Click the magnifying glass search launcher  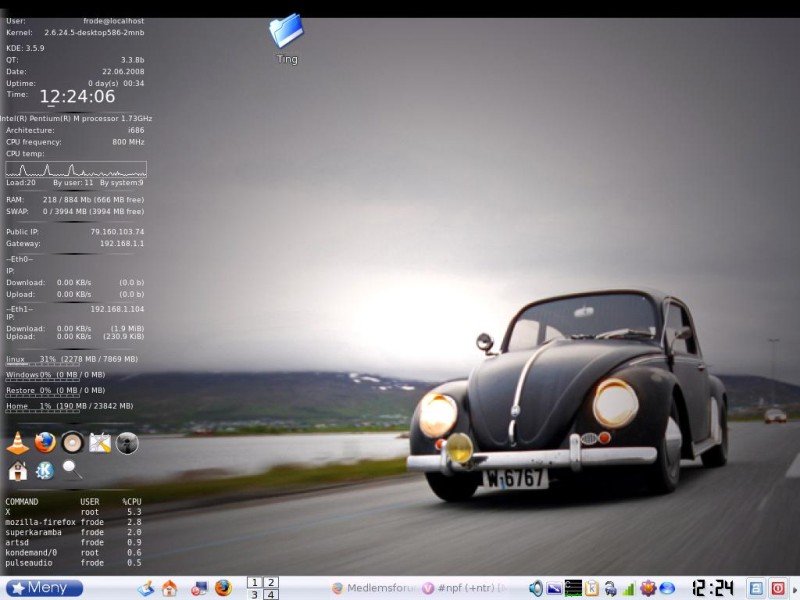click(x=72, y=470)
